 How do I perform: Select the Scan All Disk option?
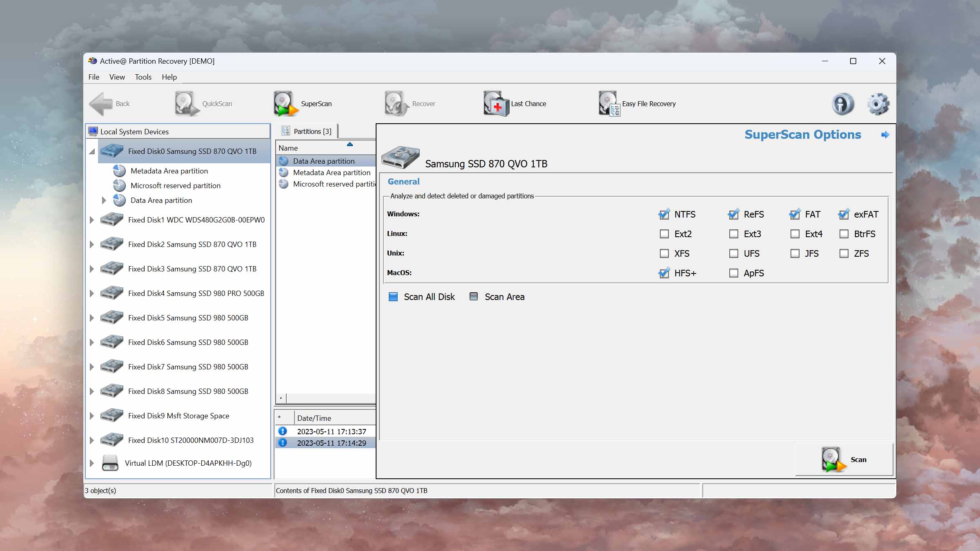[x=393, y=297]
